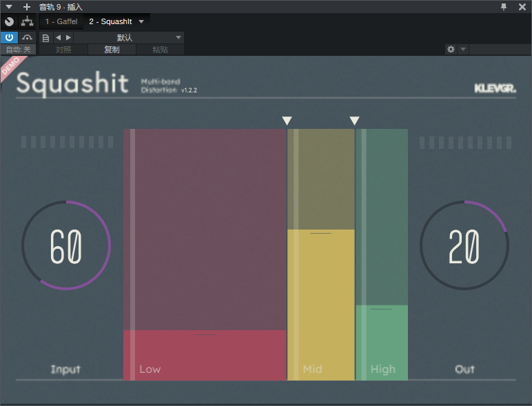Click the Multi-band Distortion subtitle

click(x=160, y=86)
